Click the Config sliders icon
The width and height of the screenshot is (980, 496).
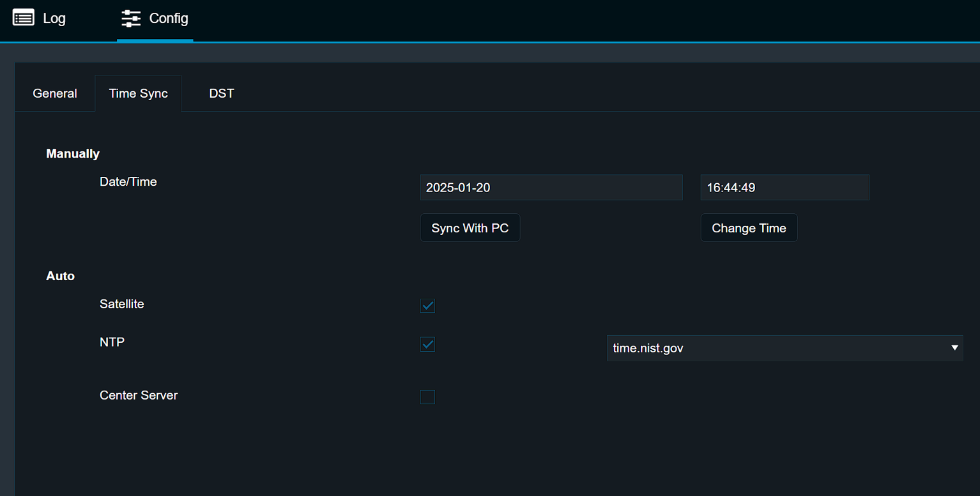[x=131, y=19]
